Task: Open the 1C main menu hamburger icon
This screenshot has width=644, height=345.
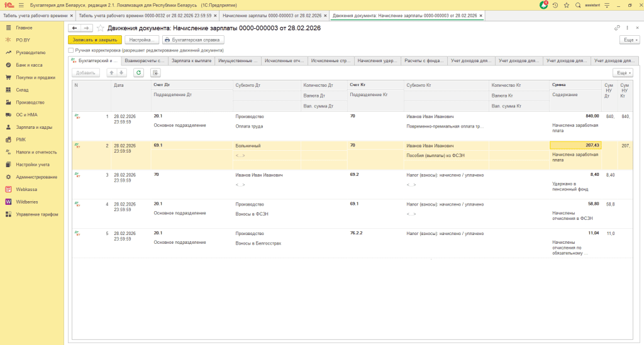Action: click(x=20, y=4)
